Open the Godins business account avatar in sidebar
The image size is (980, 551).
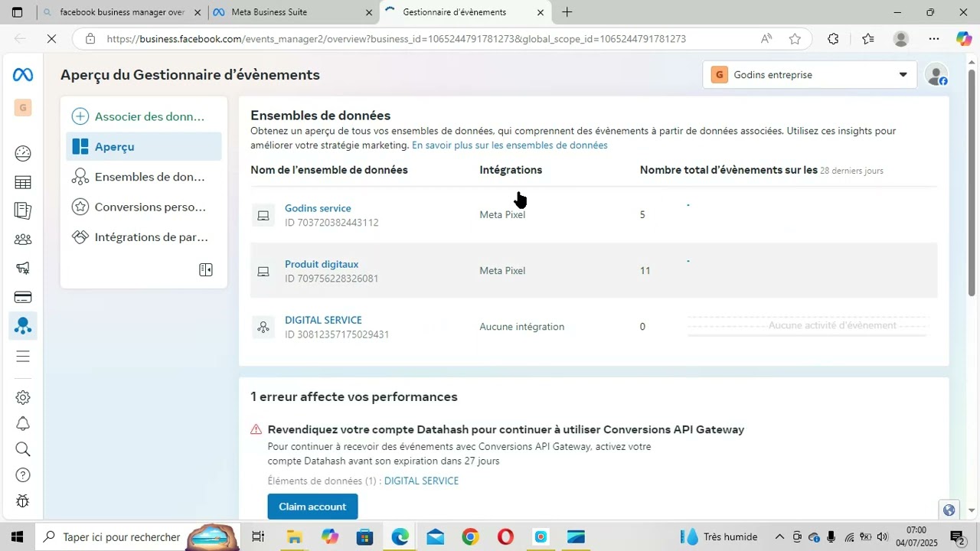click(x=23, y=108)
